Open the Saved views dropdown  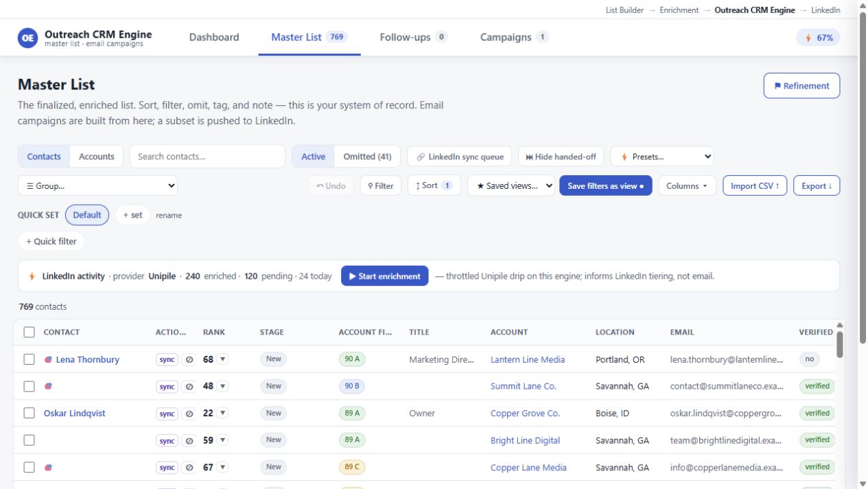[x=511, y=185]
